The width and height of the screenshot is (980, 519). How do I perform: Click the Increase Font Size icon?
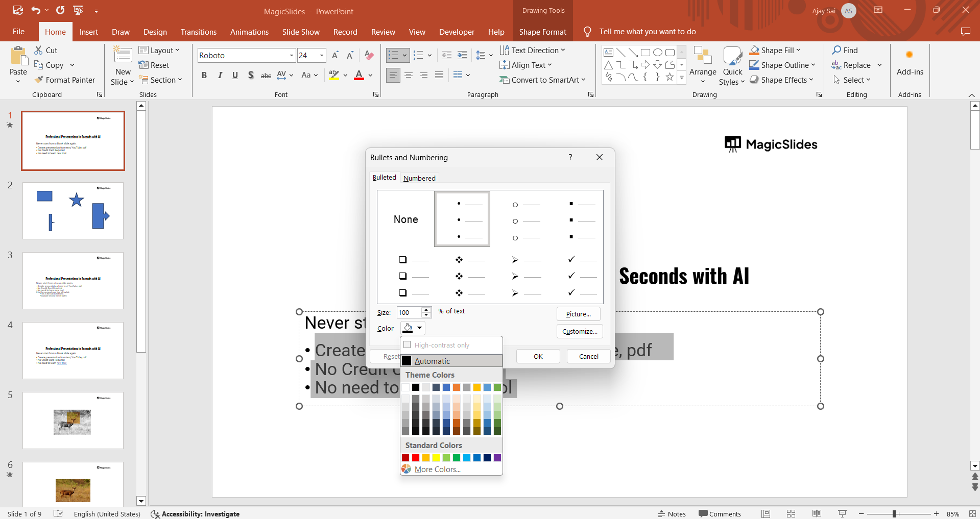pos(335,55)
